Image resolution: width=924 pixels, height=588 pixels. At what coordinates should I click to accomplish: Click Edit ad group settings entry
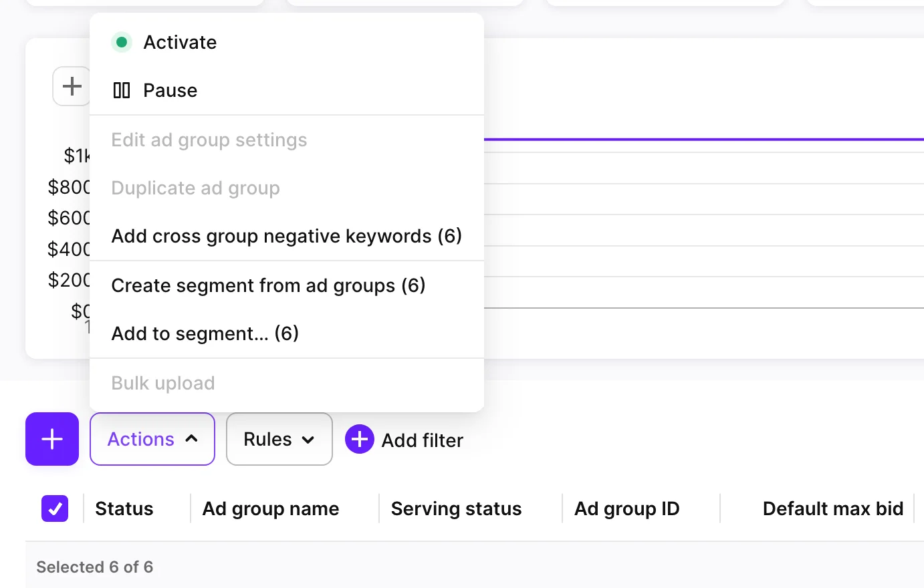point(287,140)
